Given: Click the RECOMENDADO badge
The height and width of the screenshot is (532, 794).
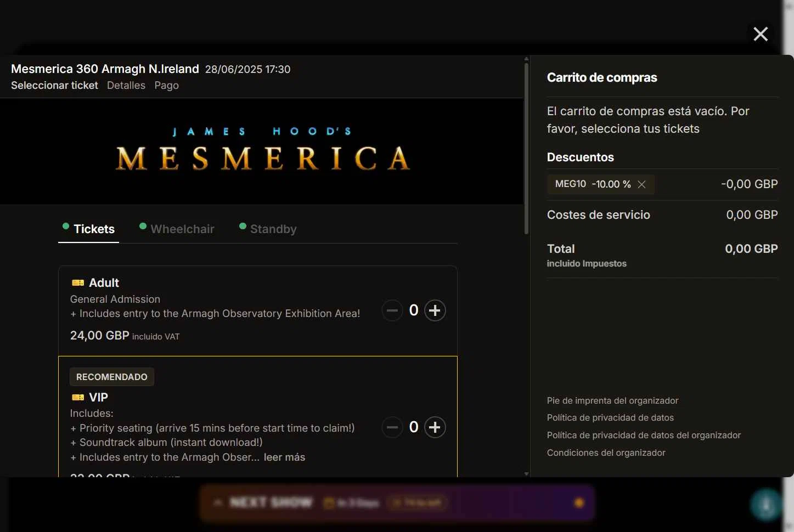Looking at the screenshot, I should [x=112, y=377].
